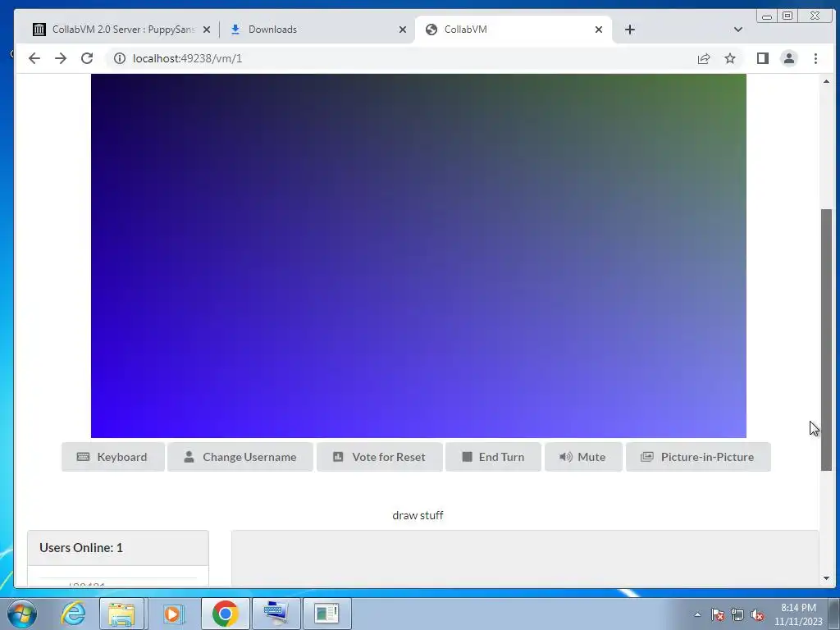Reload the current page
This screenshot has width=840, height=630.
point(87,58)
